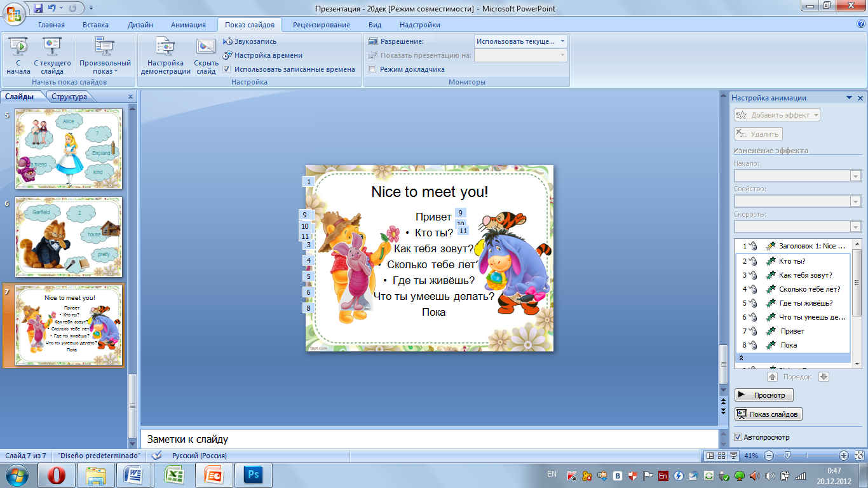This screenshot has width=868, height=488.
Task: Open Windows Start menu
Action: [17, 475]
